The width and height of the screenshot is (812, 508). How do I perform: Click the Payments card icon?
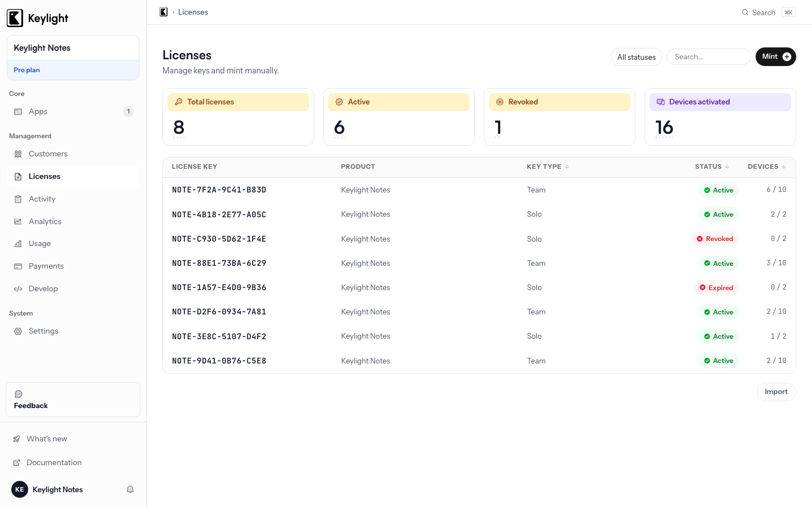pyautogui.click(x=18, y=266)
